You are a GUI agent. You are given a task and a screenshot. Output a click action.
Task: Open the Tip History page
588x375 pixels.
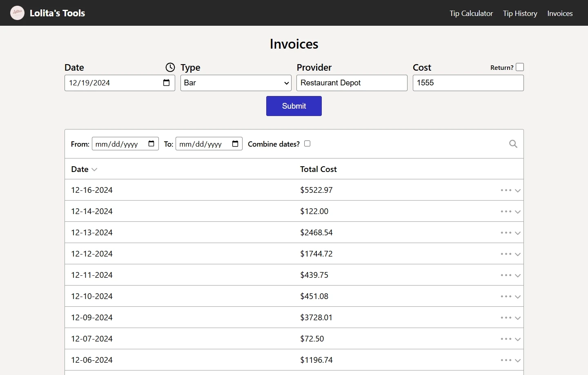click(520, 13)
